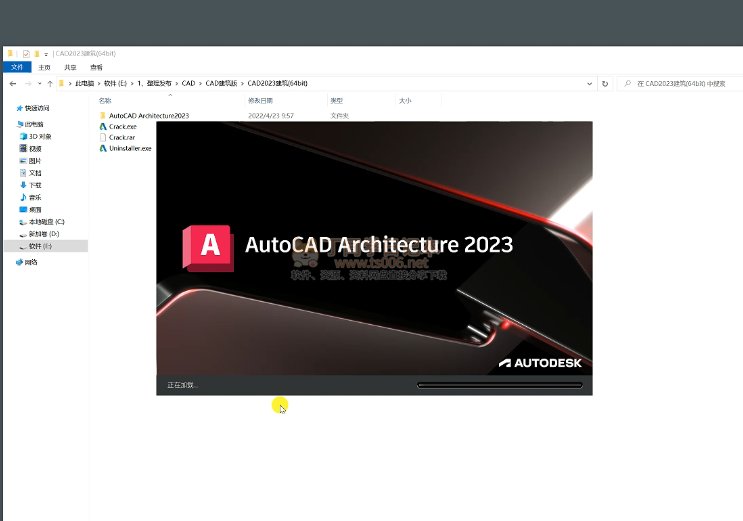Viewport: 743px width, 521px height.
Task: Click the refresh icon beside address bar
Action: (605, 84)
